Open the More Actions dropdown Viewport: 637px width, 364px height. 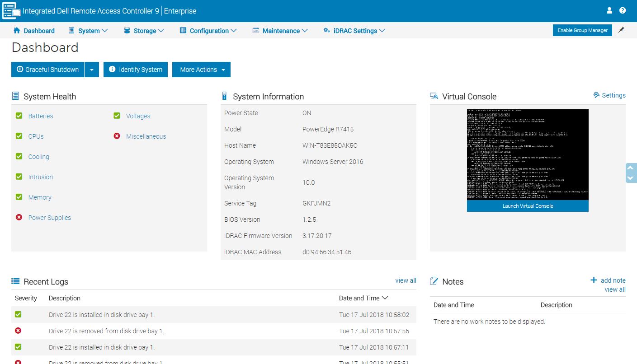click(x=201, y=70)
